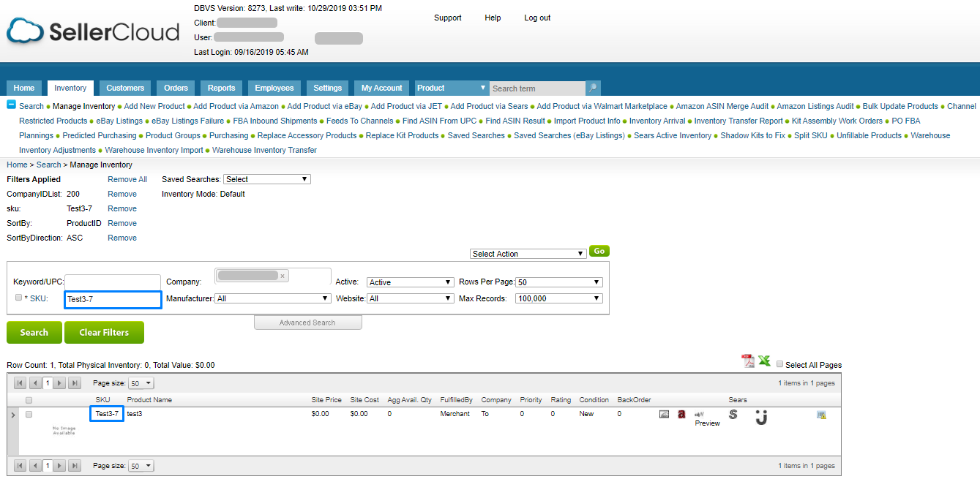Viewport: 980px width, 479px height.
Task: Open the top Page size dropdown
Action: pyautogui.click(x=141, y=383)
